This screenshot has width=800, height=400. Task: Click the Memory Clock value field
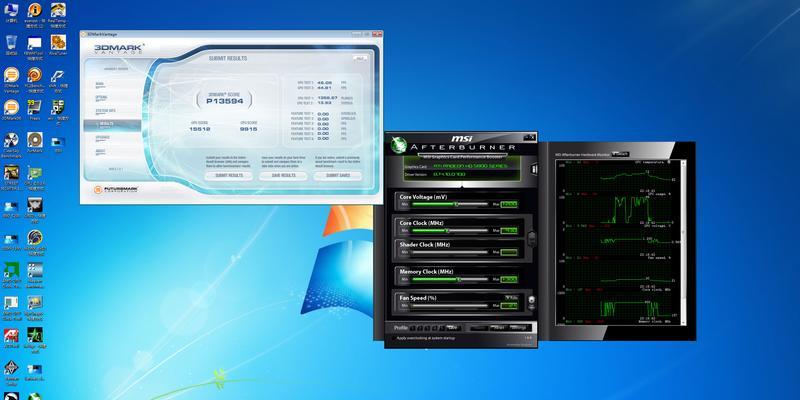[509, 279]
